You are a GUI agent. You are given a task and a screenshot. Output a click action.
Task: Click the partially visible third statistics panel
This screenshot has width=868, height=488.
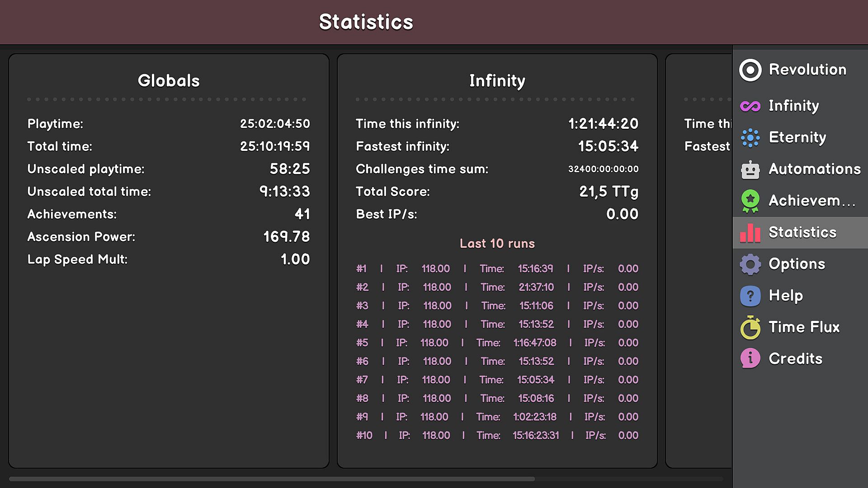click(699, 271)
